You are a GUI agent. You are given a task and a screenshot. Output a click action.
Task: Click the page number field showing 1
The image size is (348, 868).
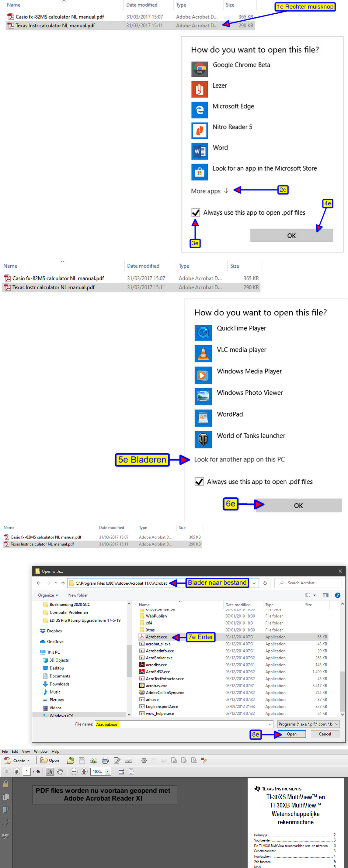point(27,772)
